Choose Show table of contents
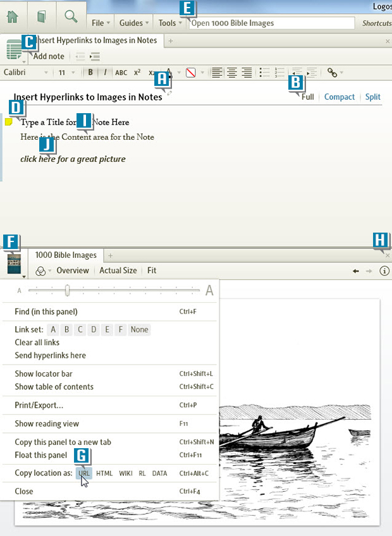 pos(54,387)
